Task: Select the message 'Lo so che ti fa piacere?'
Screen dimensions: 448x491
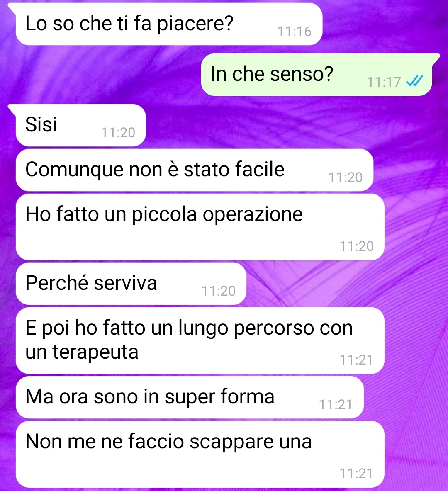Action: [x=169, y=24]
